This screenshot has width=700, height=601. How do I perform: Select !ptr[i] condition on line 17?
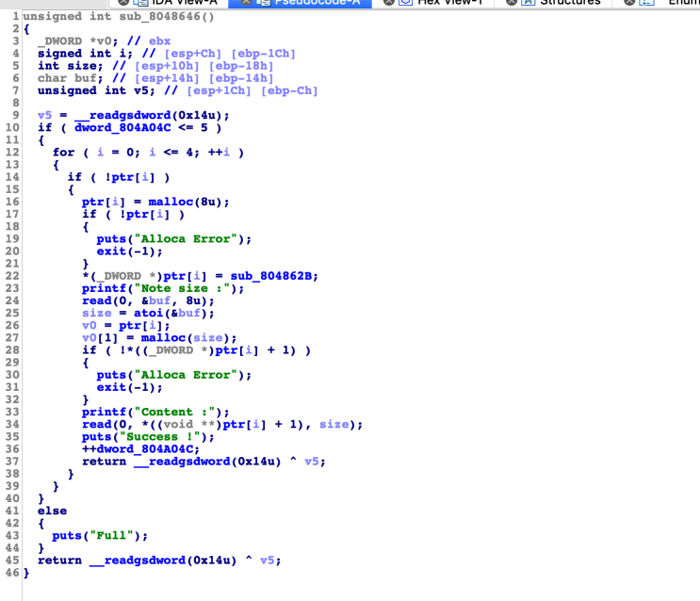[x=144, y=215]
